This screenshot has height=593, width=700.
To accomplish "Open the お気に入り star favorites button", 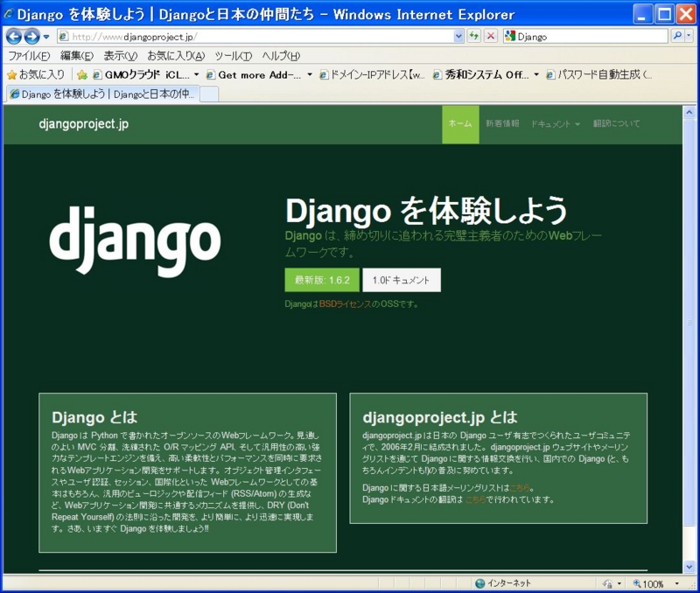I will pos(36,74).
